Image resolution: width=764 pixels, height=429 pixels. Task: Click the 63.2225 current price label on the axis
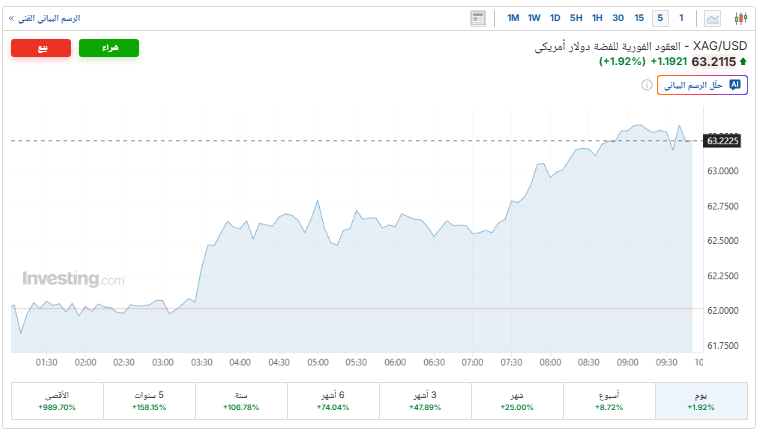722,141
